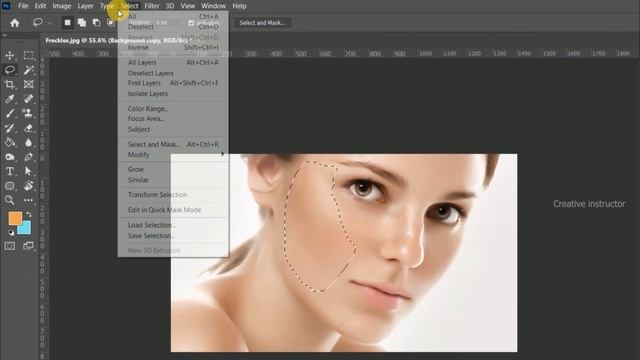Select the Sponge tool
The image size is (640, 360).
click(10, 157)
